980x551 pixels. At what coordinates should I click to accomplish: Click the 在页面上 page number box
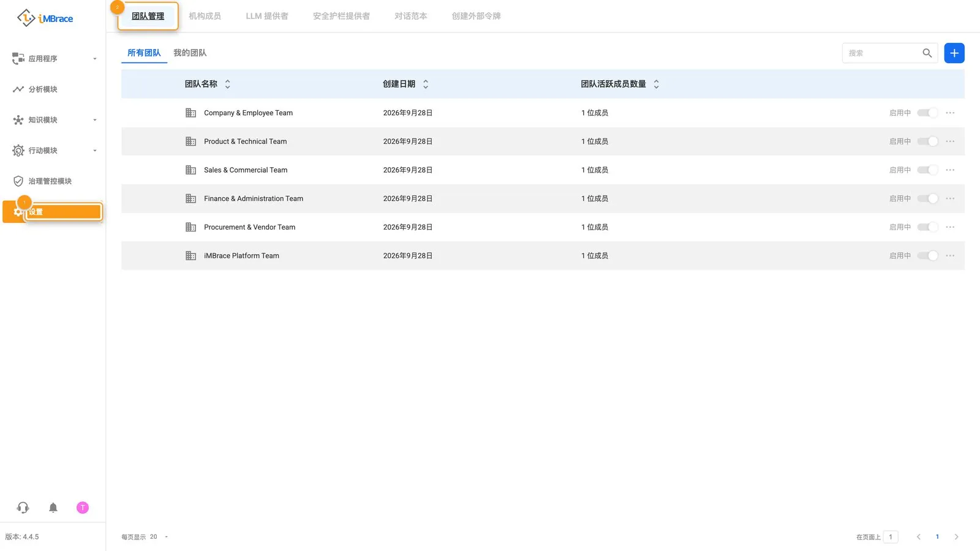pyautogui.click(x=891, y=537)
